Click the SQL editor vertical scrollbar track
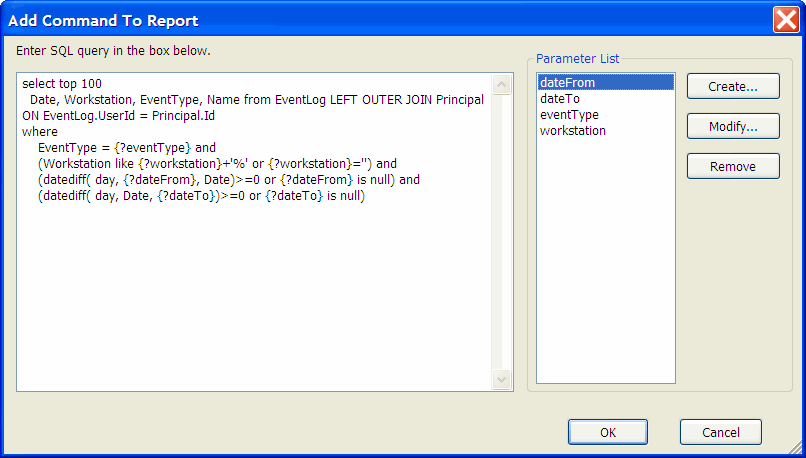This screenshot has height=458, width=806. [503, 230]
